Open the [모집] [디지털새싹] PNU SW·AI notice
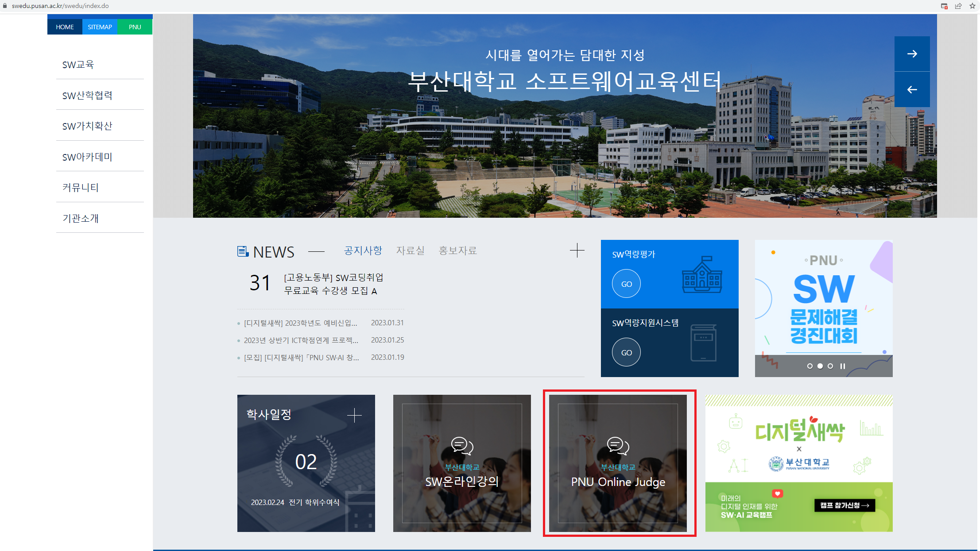This screenshot has height=551, width=980. tap(302, 358)
